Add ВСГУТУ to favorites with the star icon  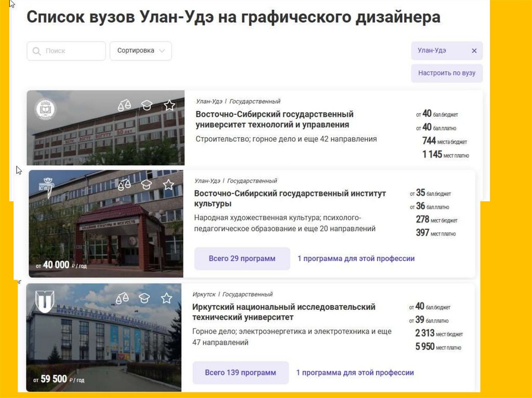point(169,105)
